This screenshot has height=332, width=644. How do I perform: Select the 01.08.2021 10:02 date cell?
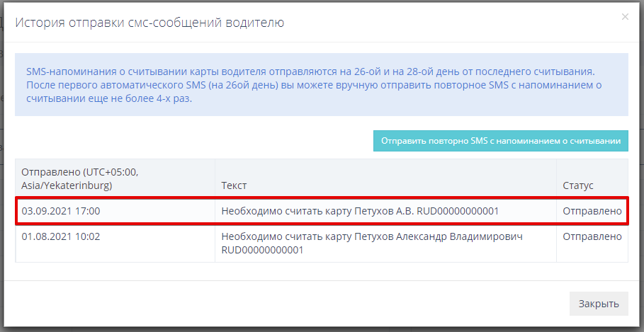point(61,236)
